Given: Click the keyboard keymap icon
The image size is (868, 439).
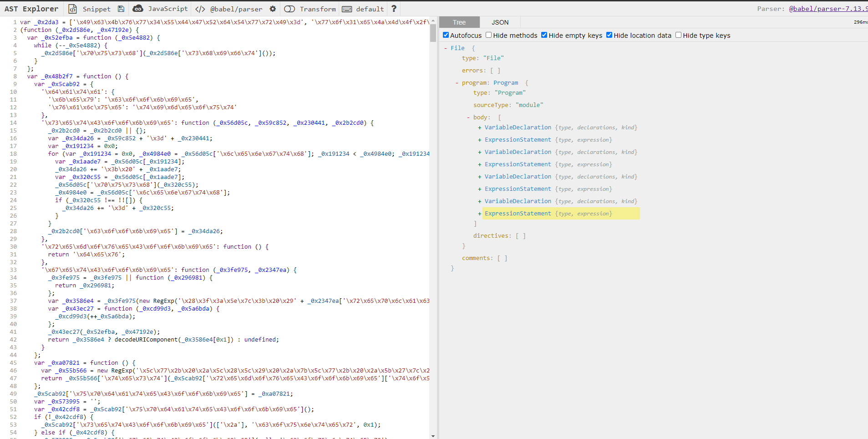Looking at the screenshot, I should [x=347, y=9].
